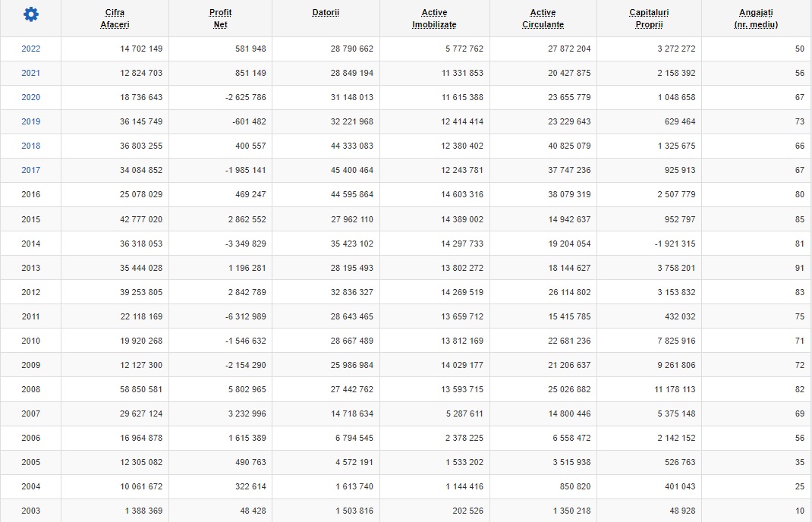Open the 2019 year link
Image resolution: width=812 pixels, height=522 pixels.
[x=31, y=121]
